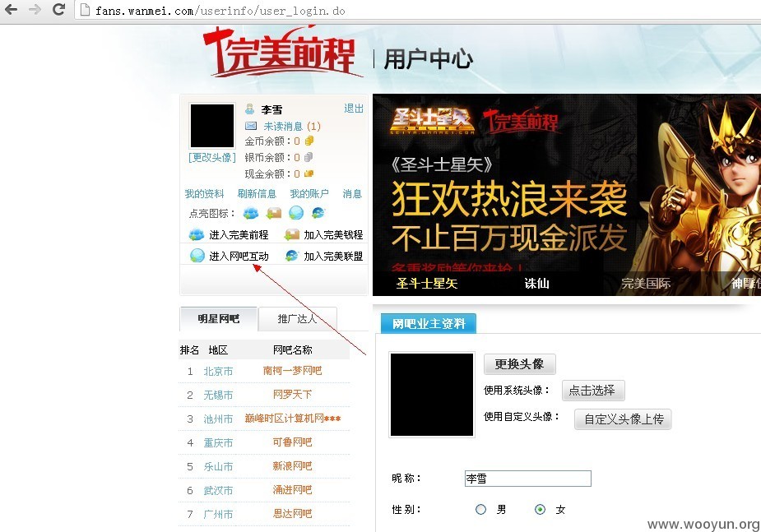Click the 昵称 input field
The height and width of the screenshot is (532, 761).
tap(527, 479)
